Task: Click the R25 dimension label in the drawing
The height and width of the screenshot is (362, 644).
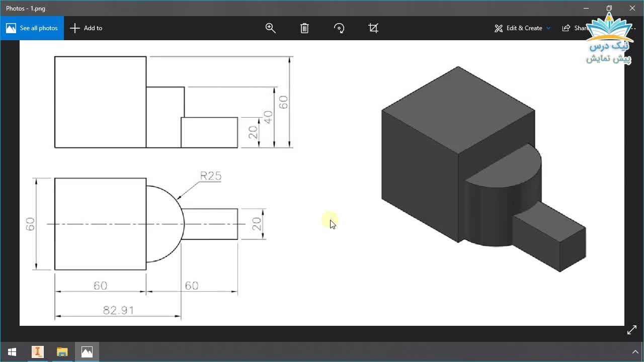Action: tap(210, 176)
